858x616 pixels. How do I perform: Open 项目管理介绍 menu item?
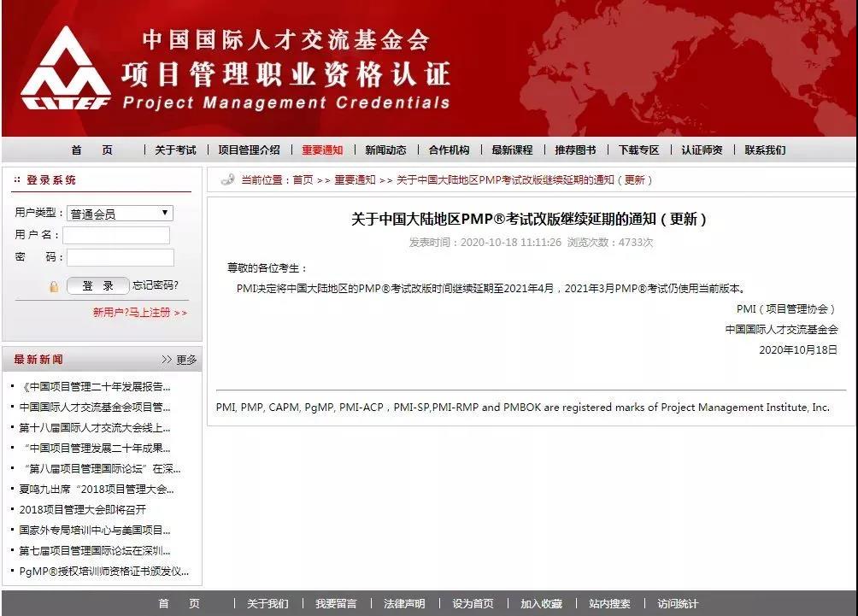point(249,150)
